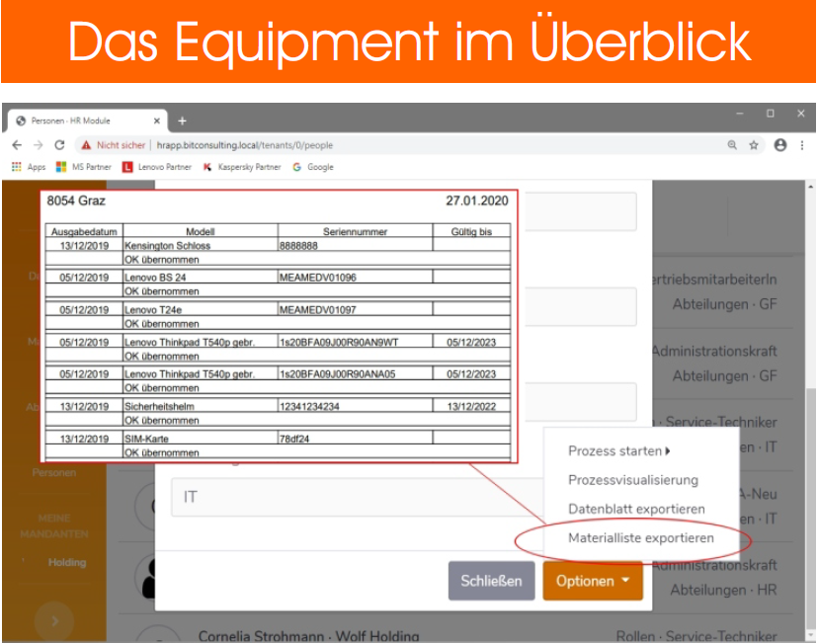Screen dimensions: 818x644
Task: Click the browser back arrow
Action: (17, 145)
